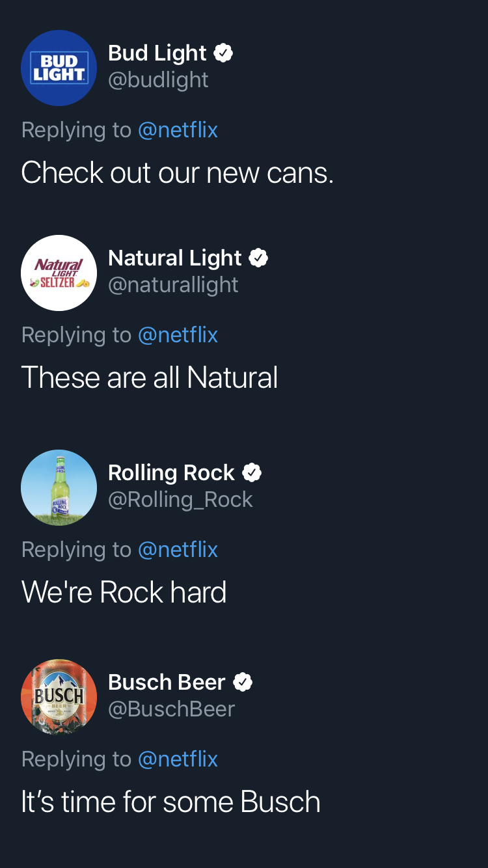Open Bud Light's profile picture
Image resolution: width=488 pixels, height=868 pixels.
pos(59,68)
